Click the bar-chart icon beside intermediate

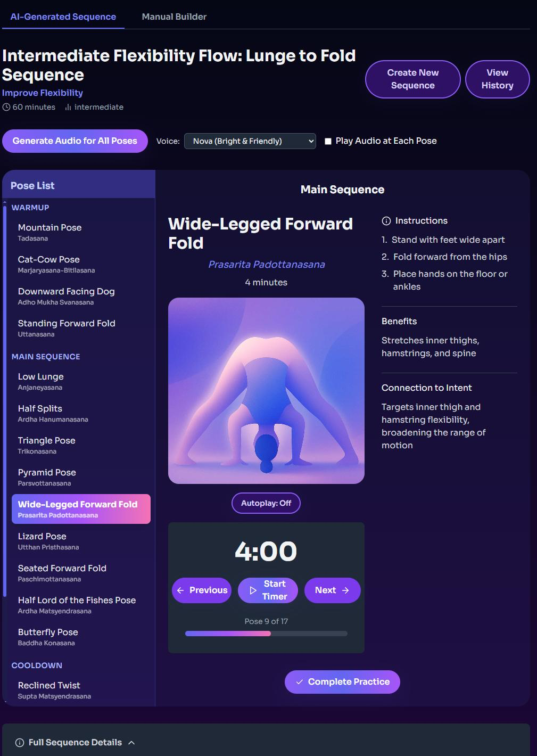pyautogui.click(x=68, y=107)
